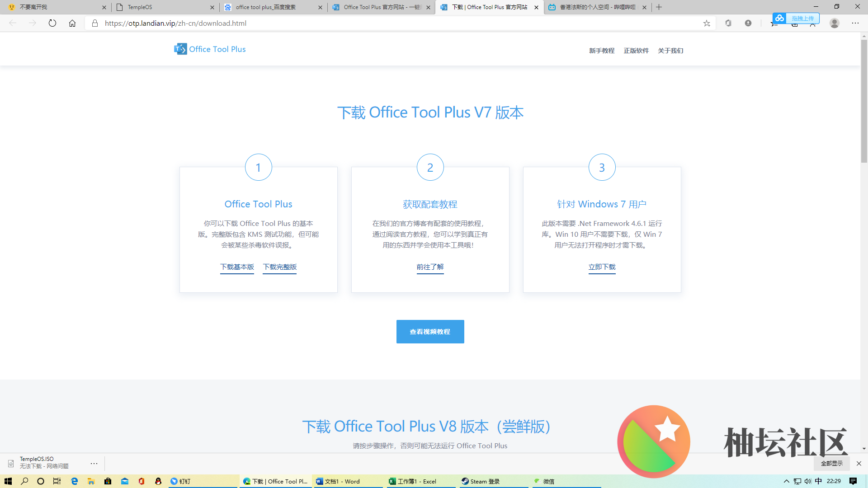
Task: Open the browser settings and more menu
Action: tap(855, 23)
